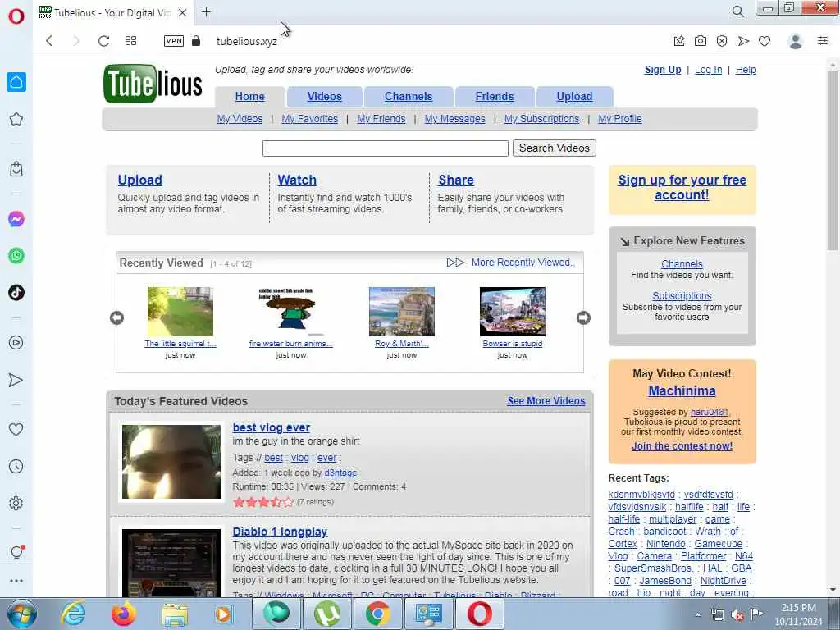Add page to bookmarks heart icon
The height and width of the screenshot is (630, 840).
765,41
